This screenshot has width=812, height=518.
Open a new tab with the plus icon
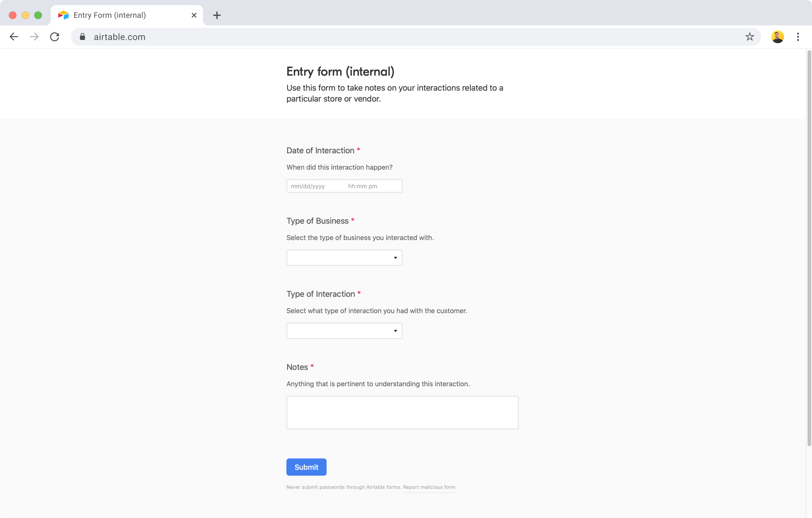(217, 15)
